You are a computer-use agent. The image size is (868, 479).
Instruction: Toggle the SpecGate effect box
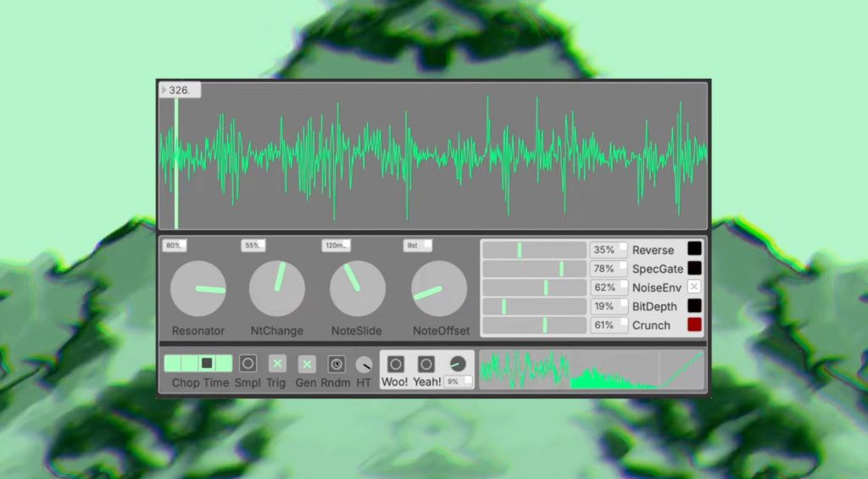click(x=694, y=268)
